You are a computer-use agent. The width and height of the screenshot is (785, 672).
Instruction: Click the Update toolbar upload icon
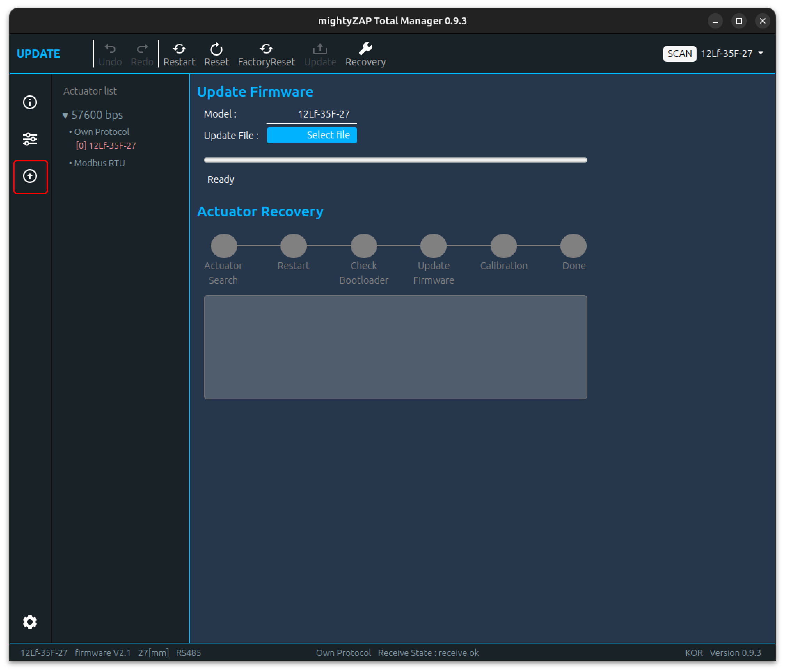click(320, 49)
